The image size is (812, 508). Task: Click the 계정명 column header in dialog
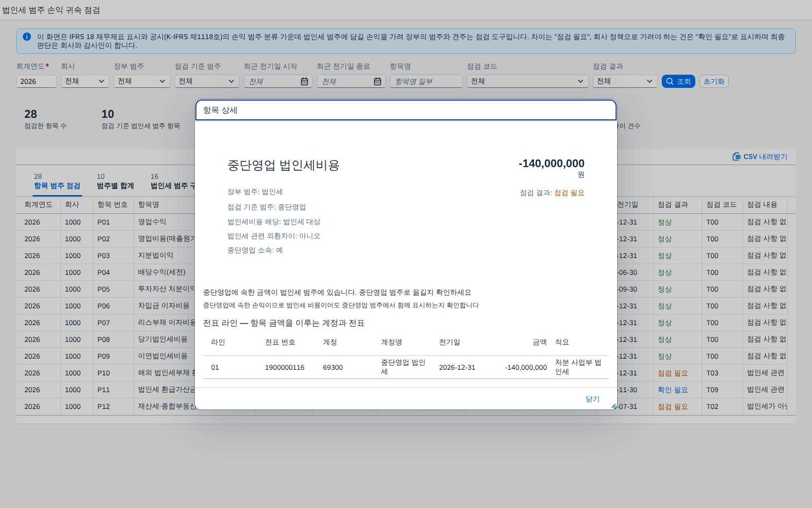click(x=392, y=342)
